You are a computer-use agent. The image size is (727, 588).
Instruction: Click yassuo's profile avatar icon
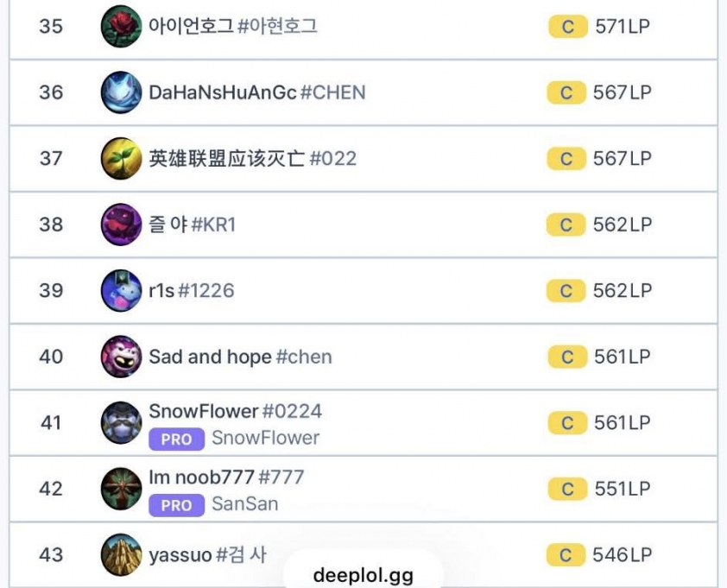[121, 554]
